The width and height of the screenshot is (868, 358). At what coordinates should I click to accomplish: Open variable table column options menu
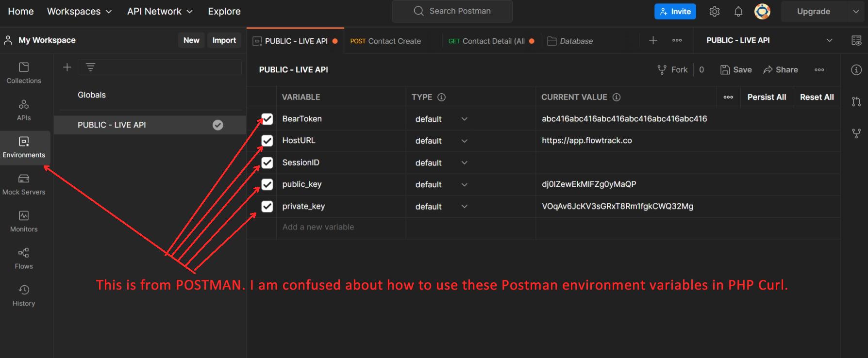[x=728, y=97]
